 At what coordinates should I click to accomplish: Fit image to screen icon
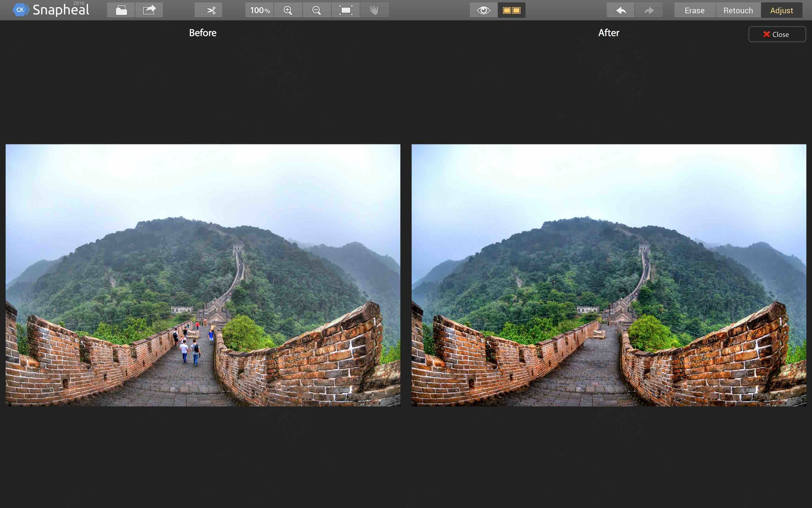tap(345, 10)
